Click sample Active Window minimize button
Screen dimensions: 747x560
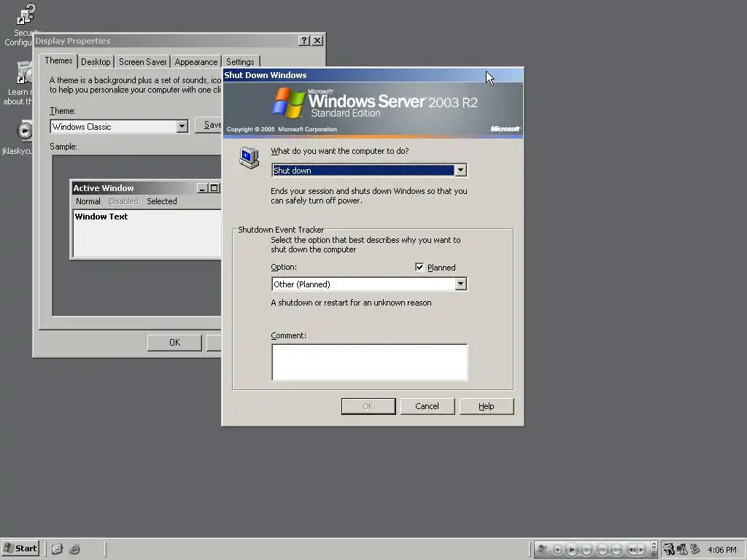coord(202,188)
